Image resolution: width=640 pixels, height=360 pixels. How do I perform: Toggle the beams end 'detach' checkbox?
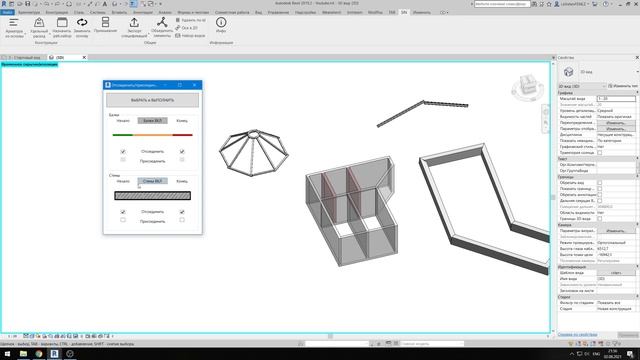click(182, 151)
